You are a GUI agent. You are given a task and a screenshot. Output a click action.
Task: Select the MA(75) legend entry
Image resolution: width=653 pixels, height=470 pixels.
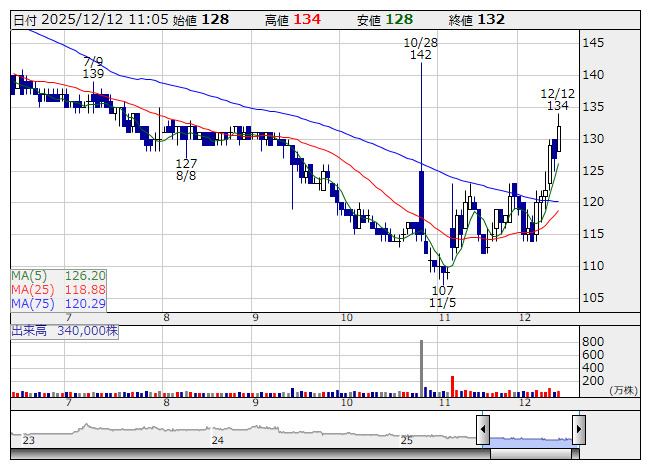pyautogui.click(x=57, y=303)
